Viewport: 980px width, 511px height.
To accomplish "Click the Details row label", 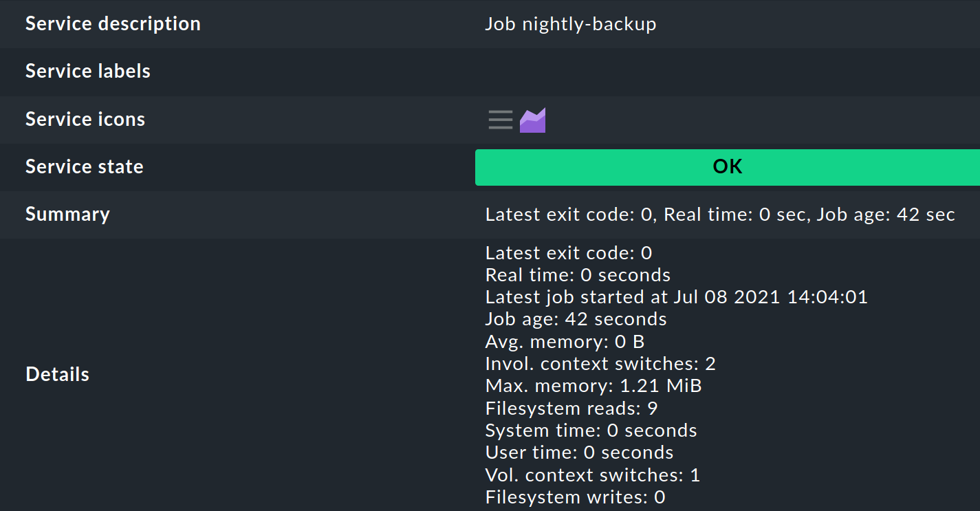I will [x=57, y=374].
